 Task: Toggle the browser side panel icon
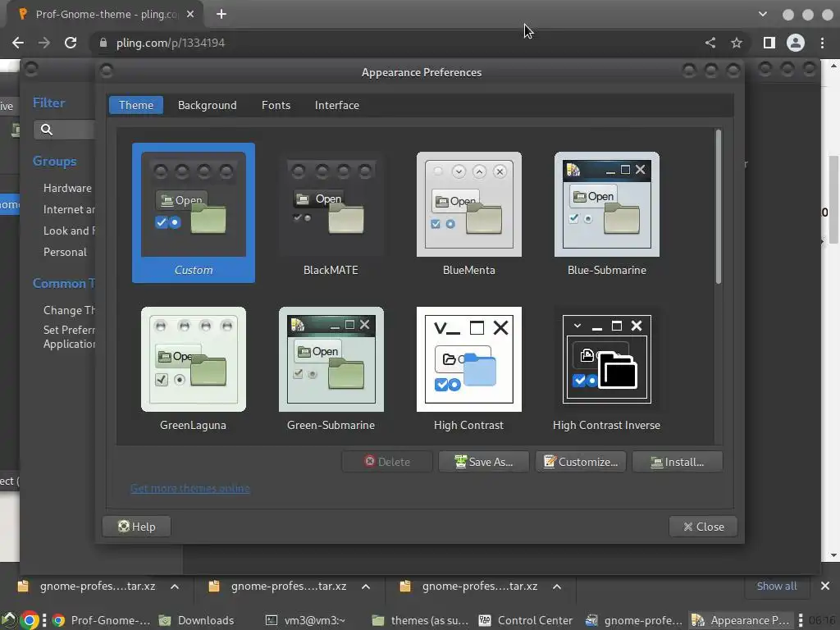769,43
